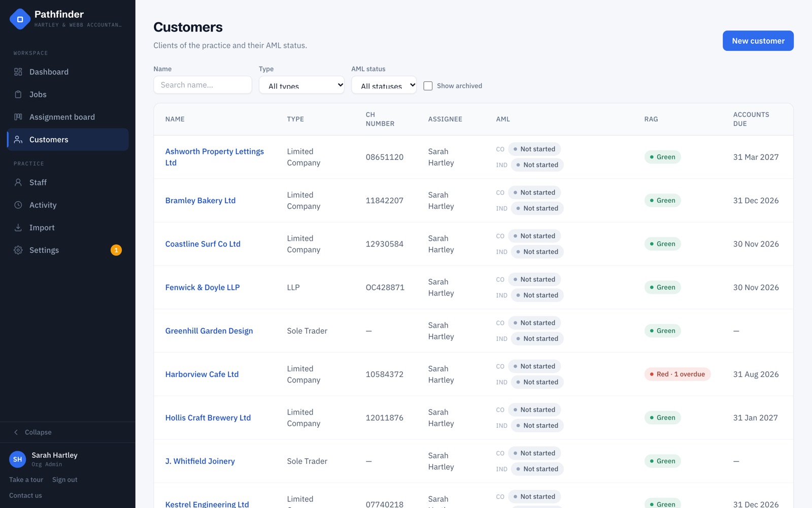Click the Contact us link

(25, 495)
